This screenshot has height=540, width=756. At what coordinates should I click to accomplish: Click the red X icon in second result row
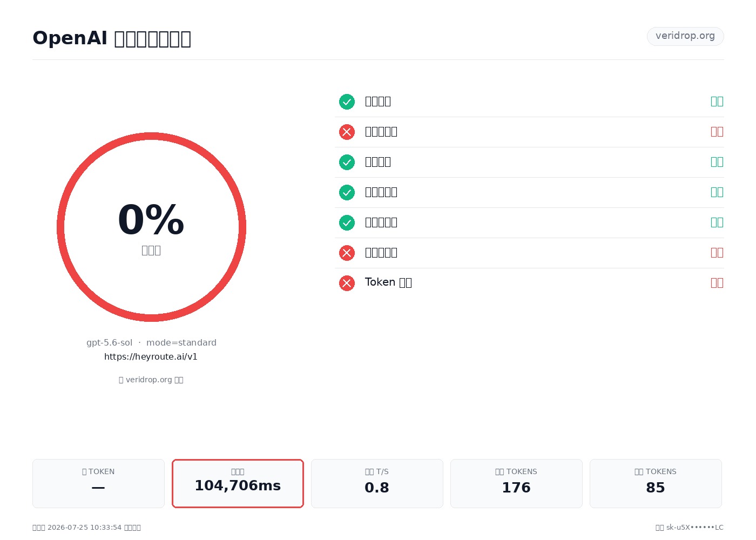point(347,132)
